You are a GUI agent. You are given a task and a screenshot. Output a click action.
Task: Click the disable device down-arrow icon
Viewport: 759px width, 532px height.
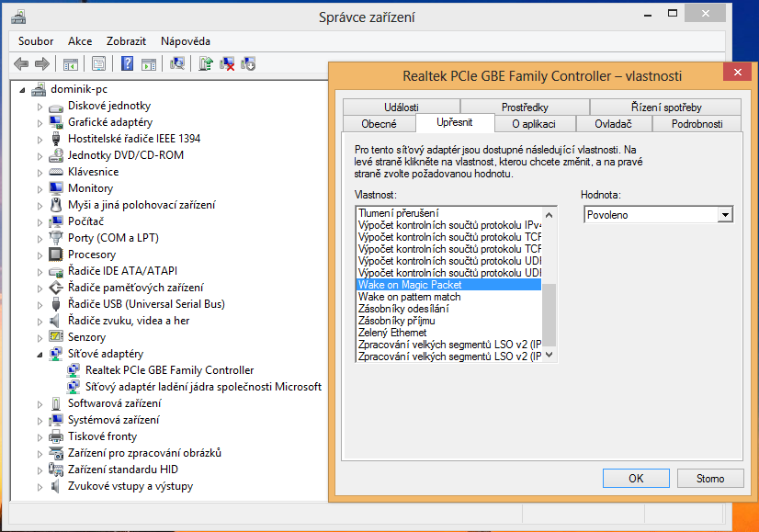[x=248, y=63]
